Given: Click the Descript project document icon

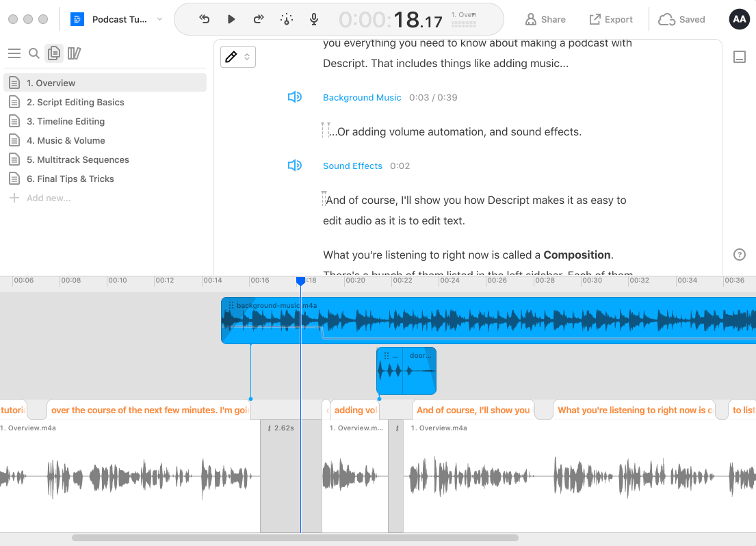Looking at the screenshot, I should click(x=77, y=19).
